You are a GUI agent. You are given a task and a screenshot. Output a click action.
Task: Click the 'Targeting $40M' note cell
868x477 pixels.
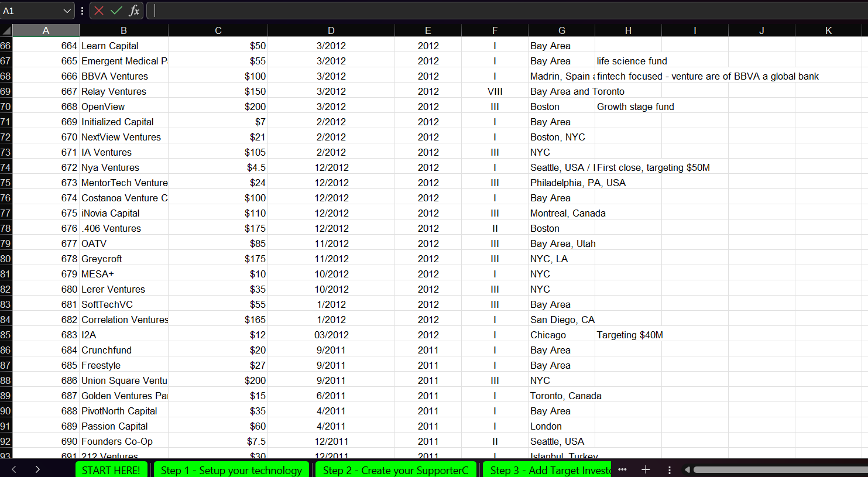pyautogui.click(x=628, y=335)
